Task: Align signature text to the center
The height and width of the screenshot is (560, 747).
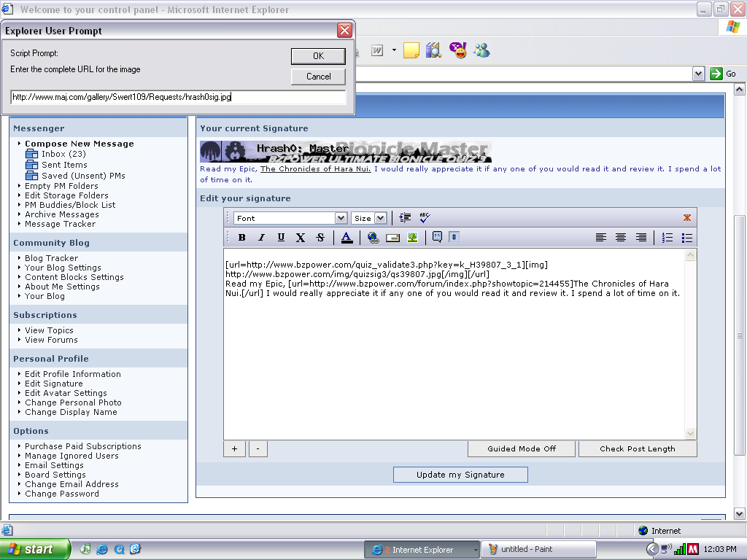Action: coord(622,237)
